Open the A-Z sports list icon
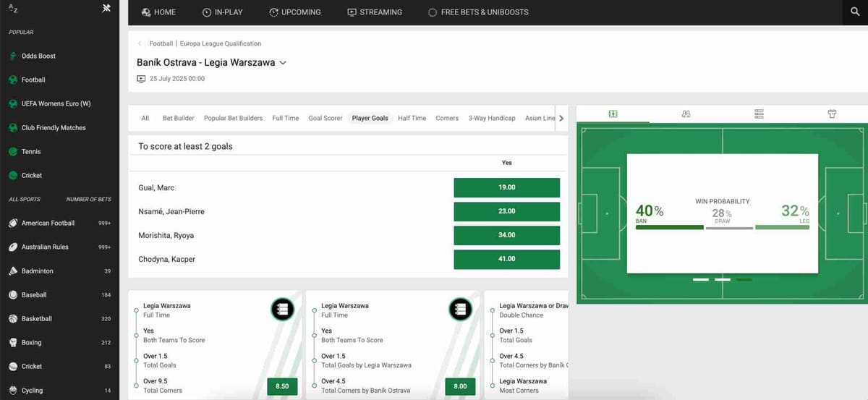 coord(12,8)
